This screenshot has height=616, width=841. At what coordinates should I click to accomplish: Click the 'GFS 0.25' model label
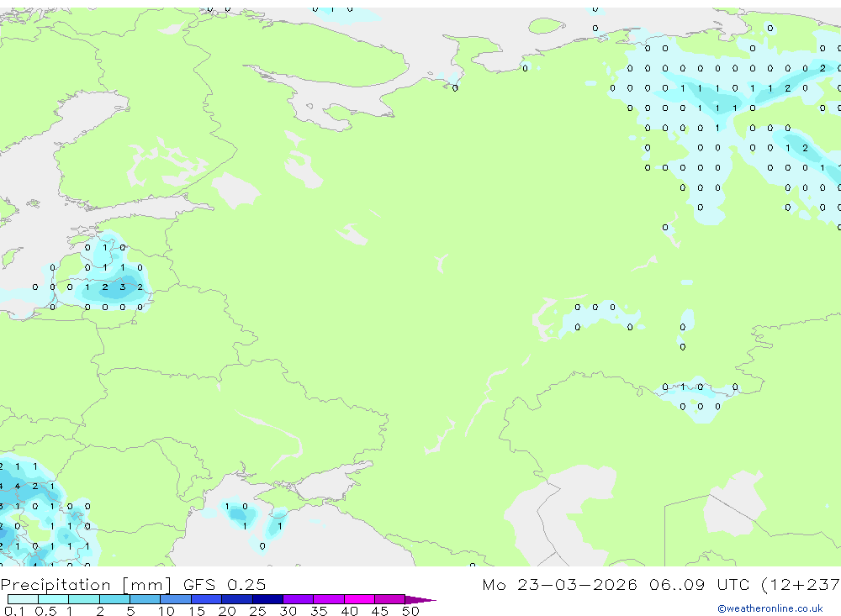point(225,584)
